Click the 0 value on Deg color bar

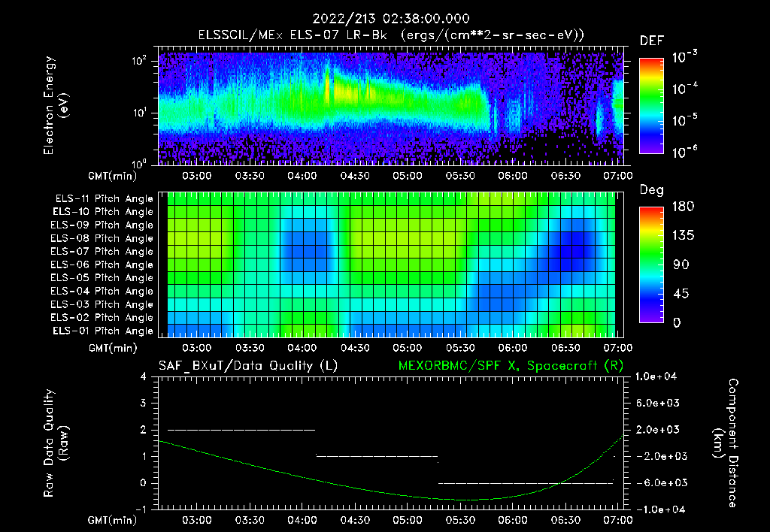[x=678, y=322]
